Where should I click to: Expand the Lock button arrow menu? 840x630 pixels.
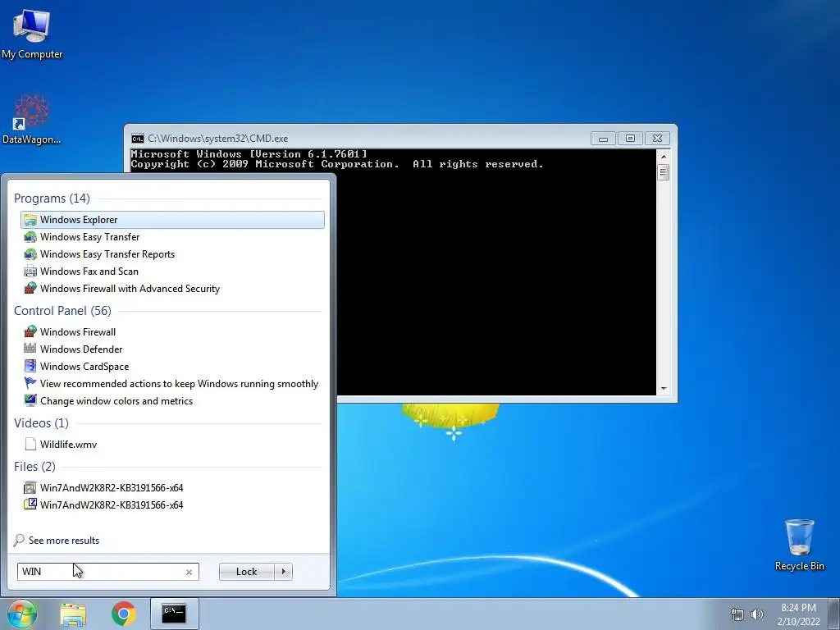point(283,572)
